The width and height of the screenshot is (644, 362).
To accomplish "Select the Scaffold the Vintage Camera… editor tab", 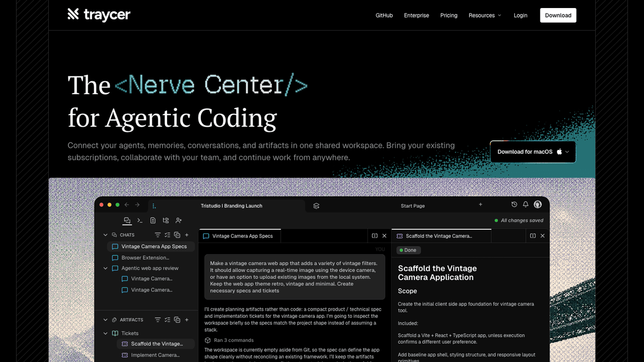I will coord(441,236).
